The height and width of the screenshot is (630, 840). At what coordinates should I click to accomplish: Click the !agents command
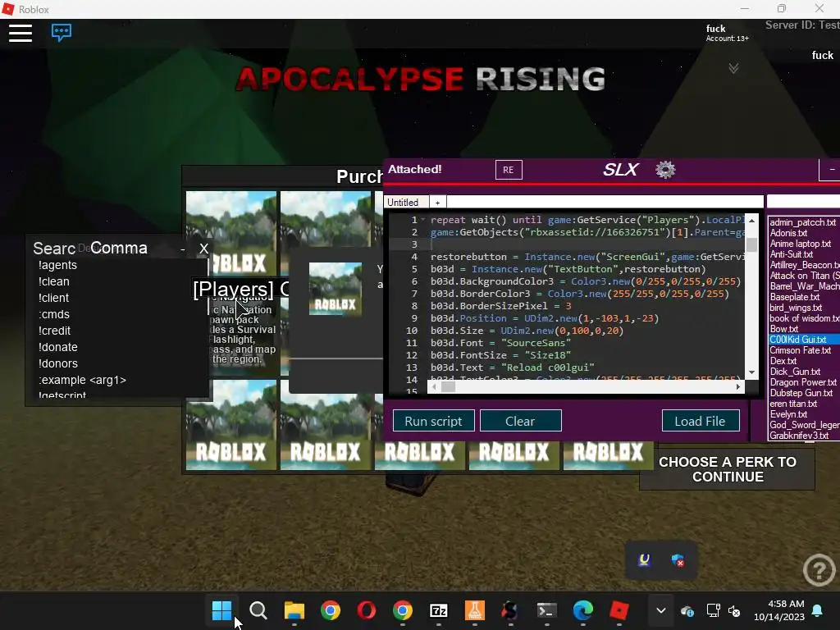click(58, 265)
